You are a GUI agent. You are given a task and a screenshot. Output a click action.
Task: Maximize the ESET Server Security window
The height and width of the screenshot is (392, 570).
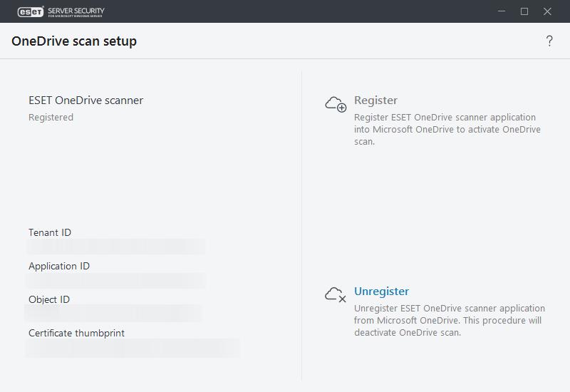(524, 11)
